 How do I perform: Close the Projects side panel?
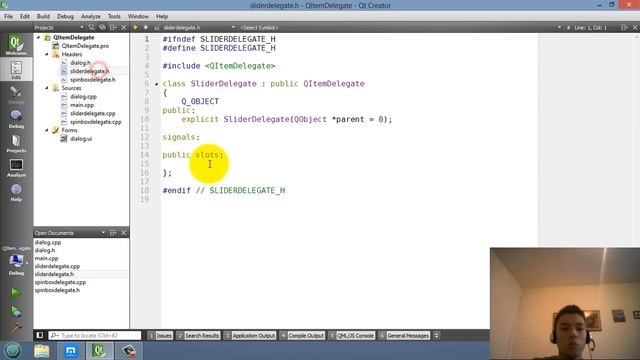click(x=124, y=27)
